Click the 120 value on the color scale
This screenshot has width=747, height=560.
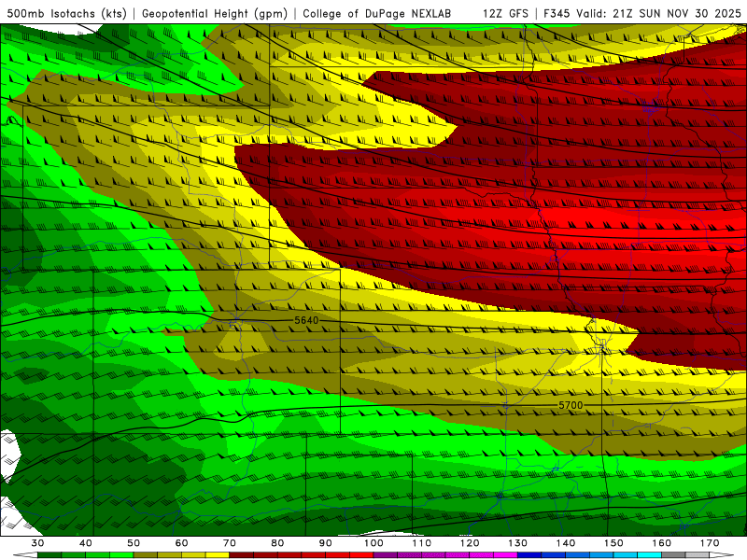tap(470, 543)
